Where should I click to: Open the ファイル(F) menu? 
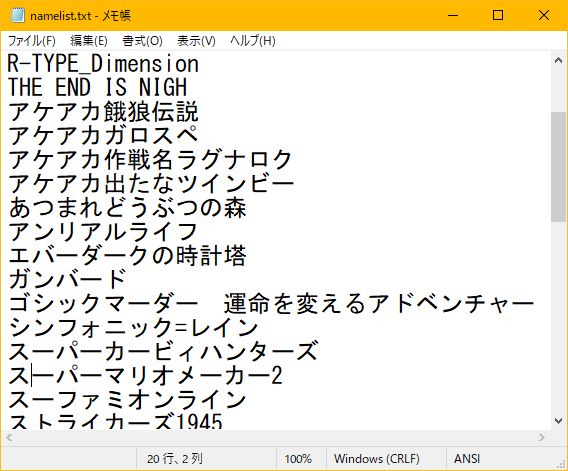point(32,41)
